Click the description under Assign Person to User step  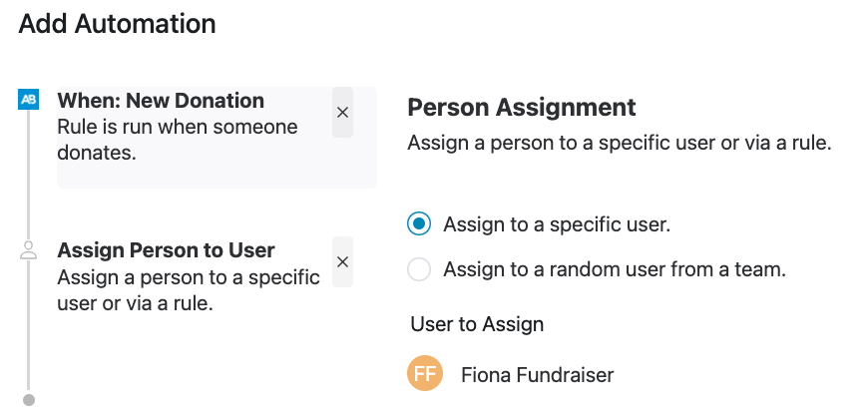click(x=189, y=289)
